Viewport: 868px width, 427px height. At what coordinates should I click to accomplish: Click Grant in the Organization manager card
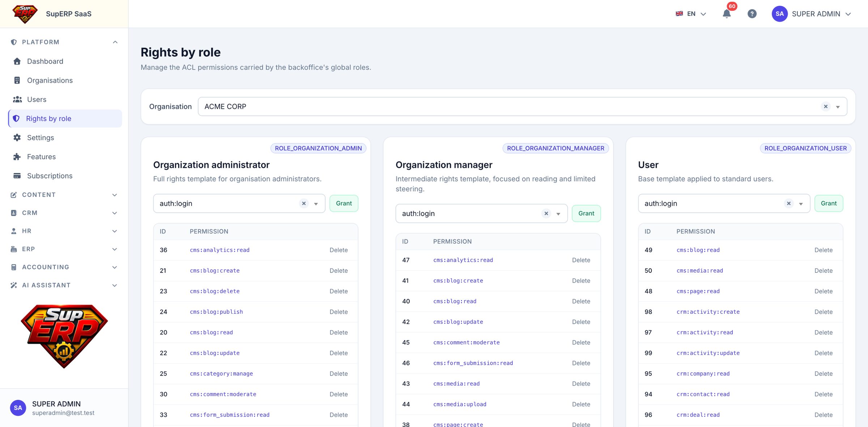point(586,213)
